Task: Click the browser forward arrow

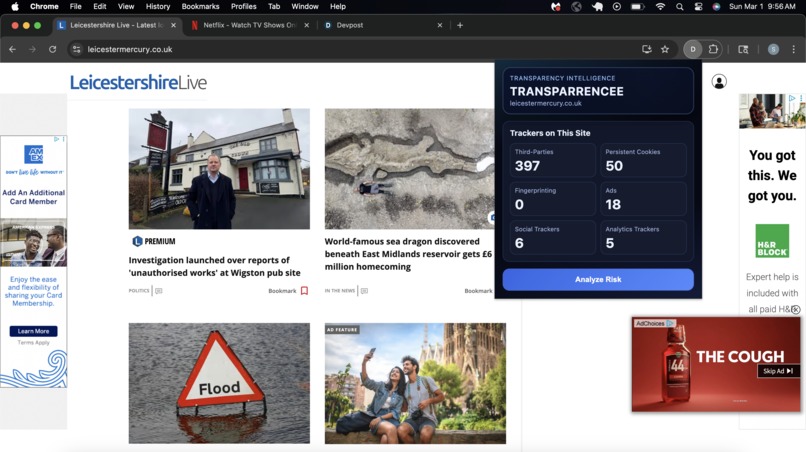Action: point(32,49)
